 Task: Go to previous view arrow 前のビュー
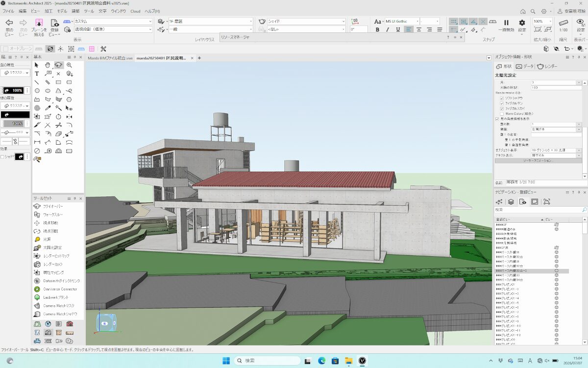coord(9,23)
